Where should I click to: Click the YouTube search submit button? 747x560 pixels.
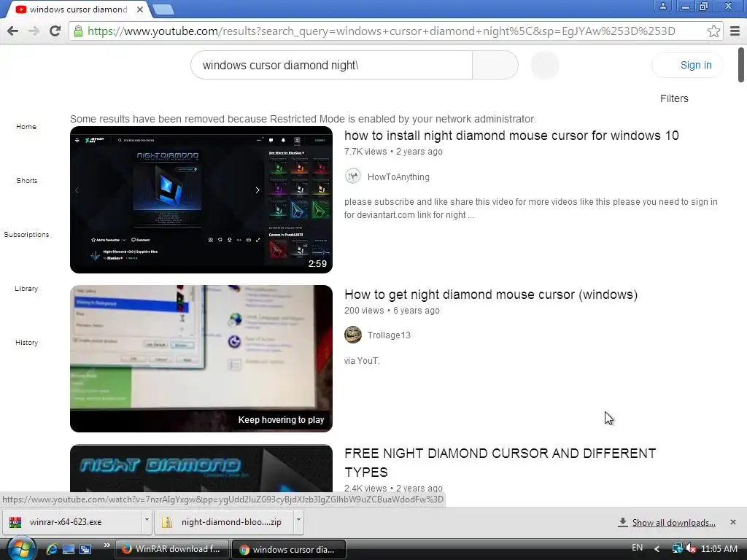tap(495, 65)
